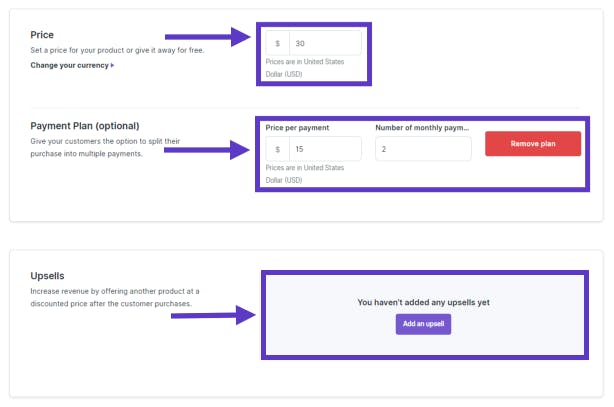Select the monthly payments count field showing 2
This screenshot has width=614, height=407.
pos(423,149)
